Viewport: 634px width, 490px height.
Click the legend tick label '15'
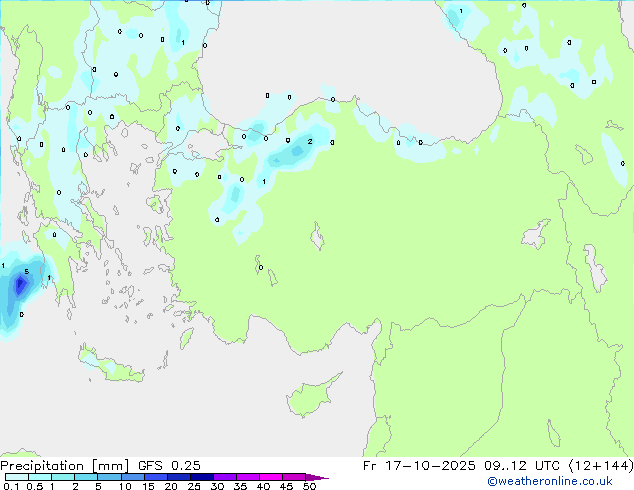click(x=148, y=486)
